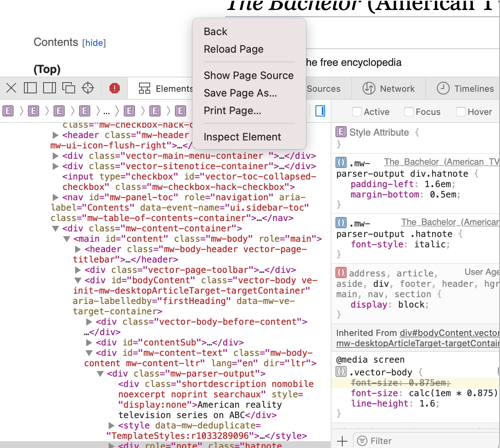This screenshot has height=448, width=500.
Task: Click red user agent rule icon
Action: (341, 272)
